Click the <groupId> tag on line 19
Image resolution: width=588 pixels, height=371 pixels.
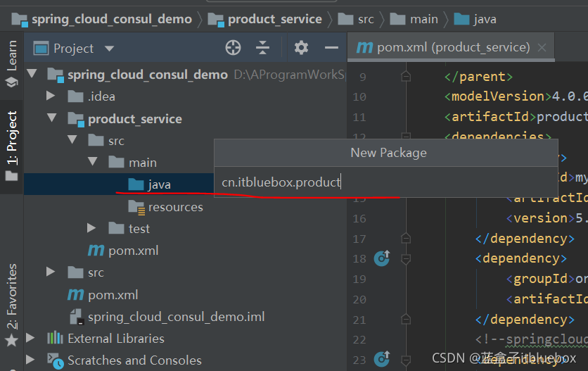pyautogui.click(x=540, y=279)
